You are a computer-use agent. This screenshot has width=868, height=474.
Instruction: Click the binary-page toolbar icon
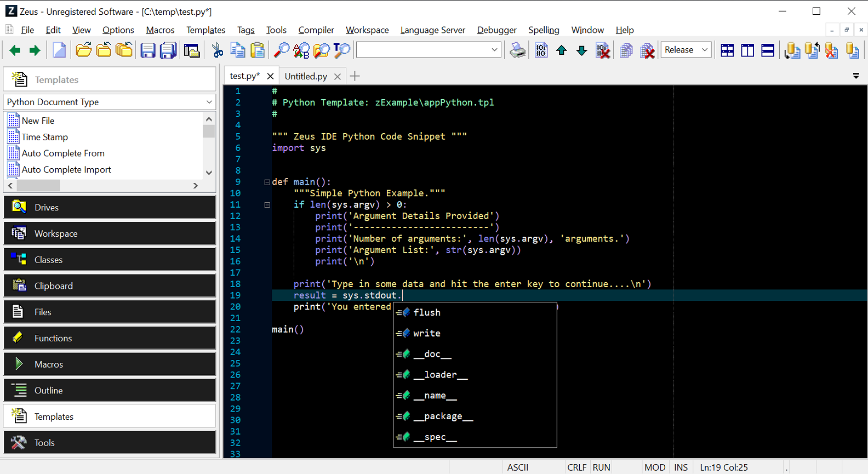[x=541, y=50]
